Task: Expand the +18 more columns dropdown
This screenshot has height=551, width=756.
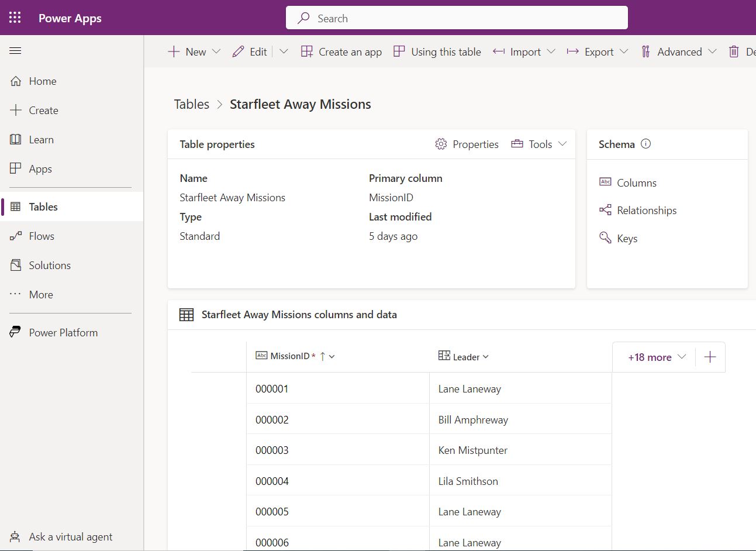Action: tap(656, 357)
